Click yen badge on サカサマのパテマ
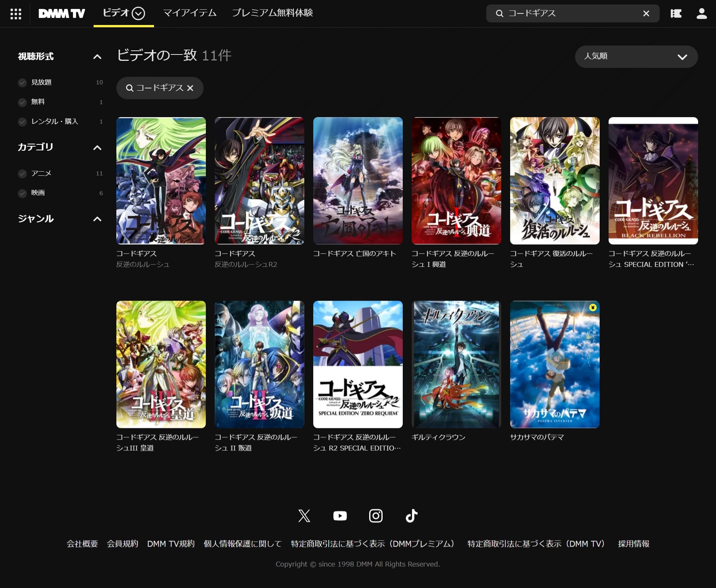 coord(593,307)
